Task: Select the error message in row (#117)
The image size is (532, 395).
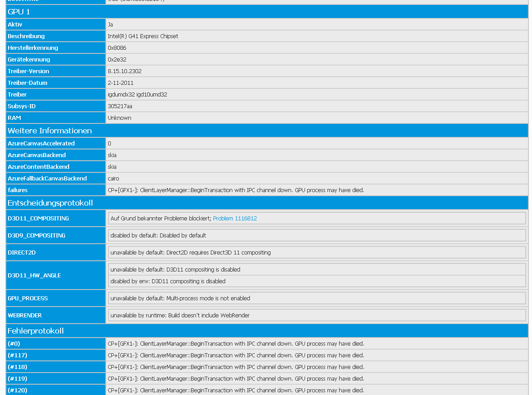Action: (236, 355)
